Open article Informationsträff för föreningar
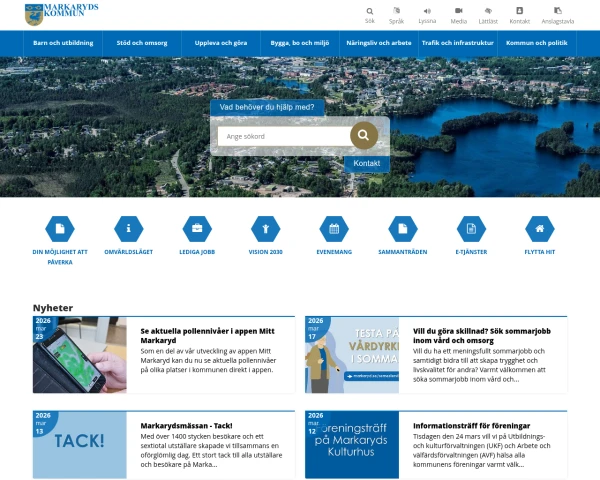 (471, 426)
